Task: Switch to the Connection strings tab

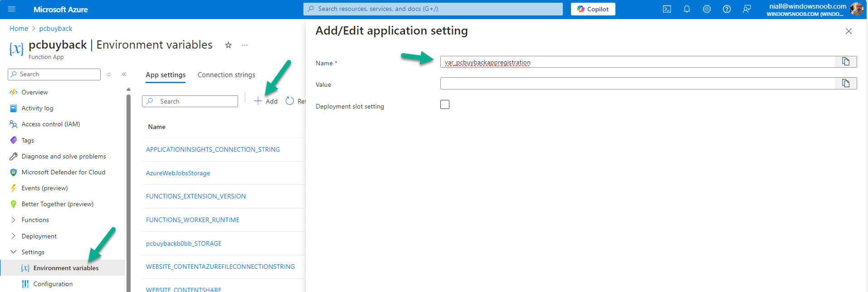Action: point(226,75)
